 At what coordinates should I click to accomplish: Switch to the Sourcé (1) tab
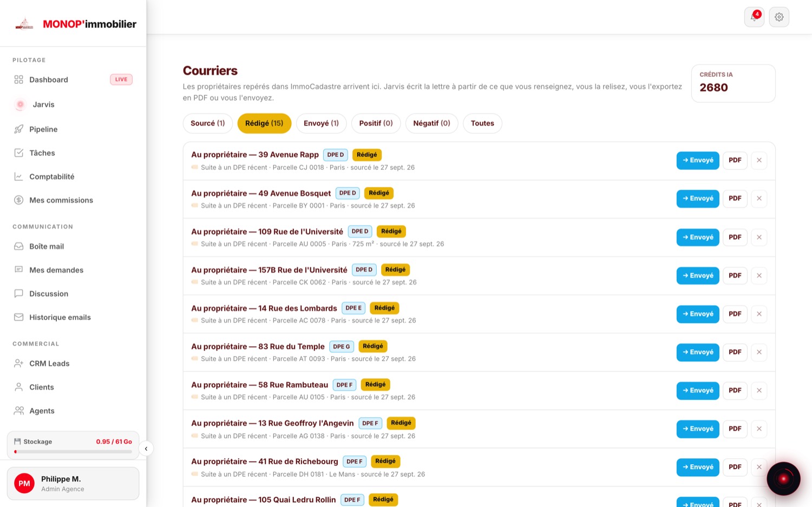pyautogui.click(x=208, y=123)
